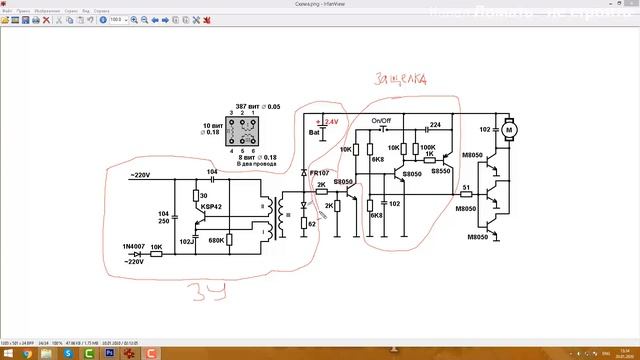Click the file date in the status bar
This screenshot has width=640, height=360.
tap(120, 343)
